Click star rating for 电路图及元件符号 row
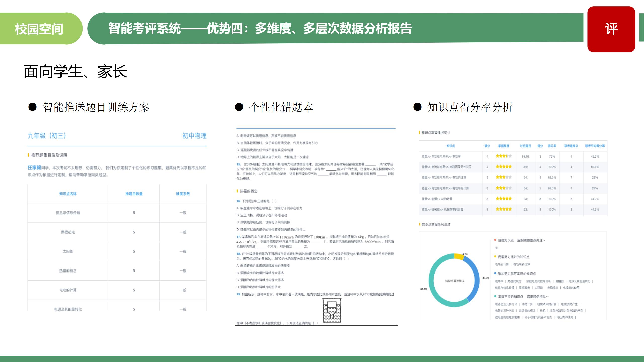Screen dimensions: 644x362 [504, 167]
